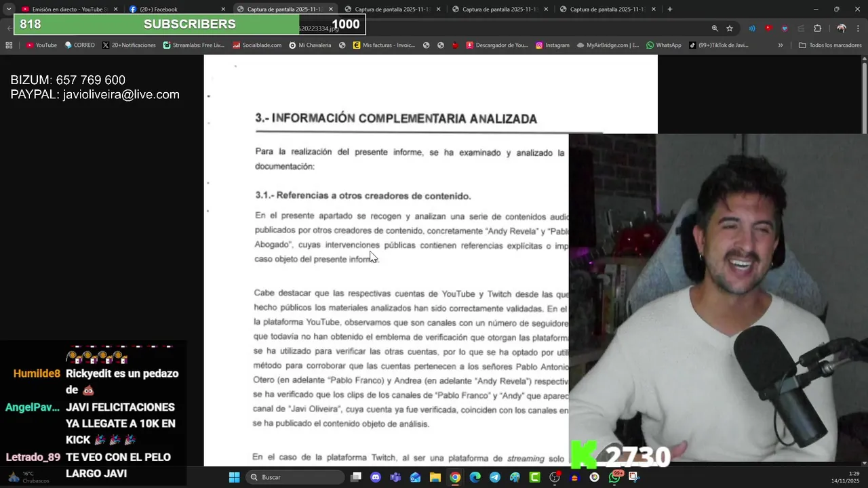
Task: Open Snipping Tool from the taskbar
Action: pos(633,477)
